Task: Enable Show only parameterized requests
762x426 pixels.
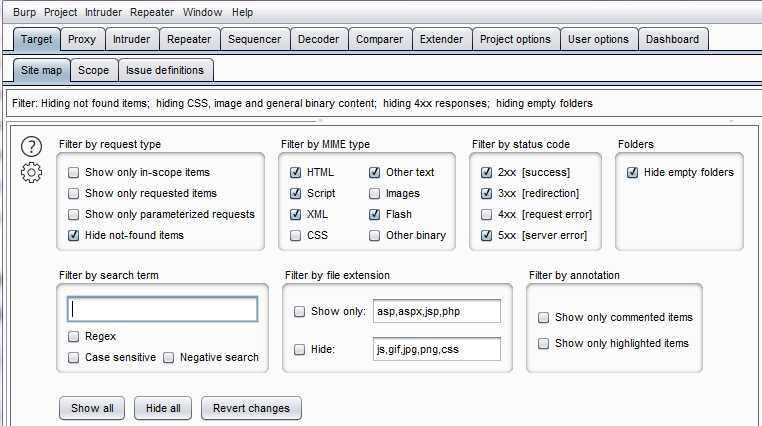Action: click(x=73, y=214)
